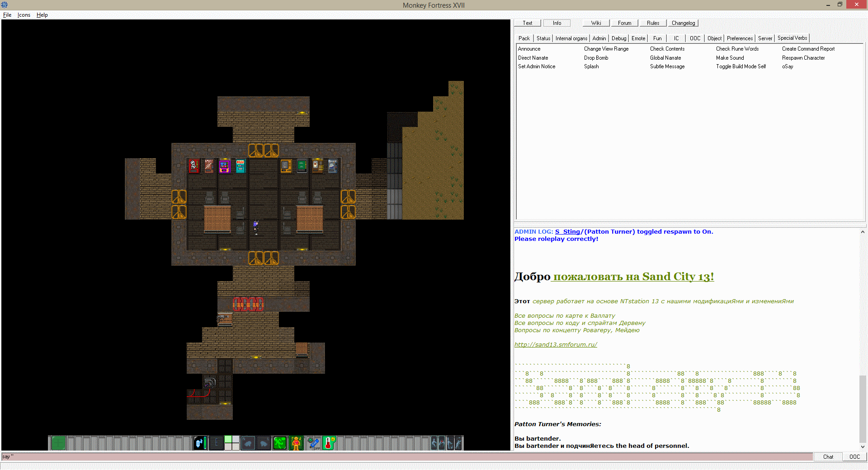868x470 pixels.
Task: Click the second hand slot on HUD
Action: (264, 443)
